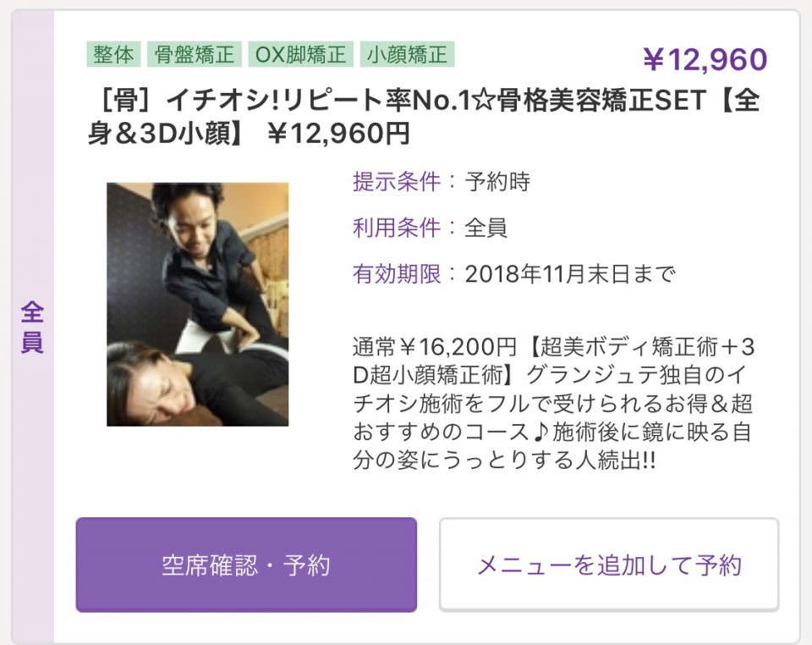The width and height of the screenshot is (812, 645).
Task: Select the OX脚矯正 tag
Action: (x=301, y=54)
